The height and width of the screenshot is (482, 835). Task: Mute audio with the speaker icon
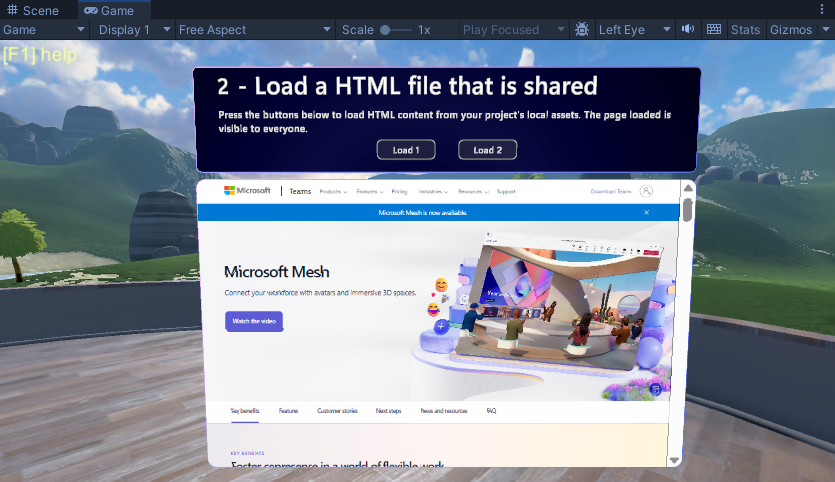click(x=688, y=29)
